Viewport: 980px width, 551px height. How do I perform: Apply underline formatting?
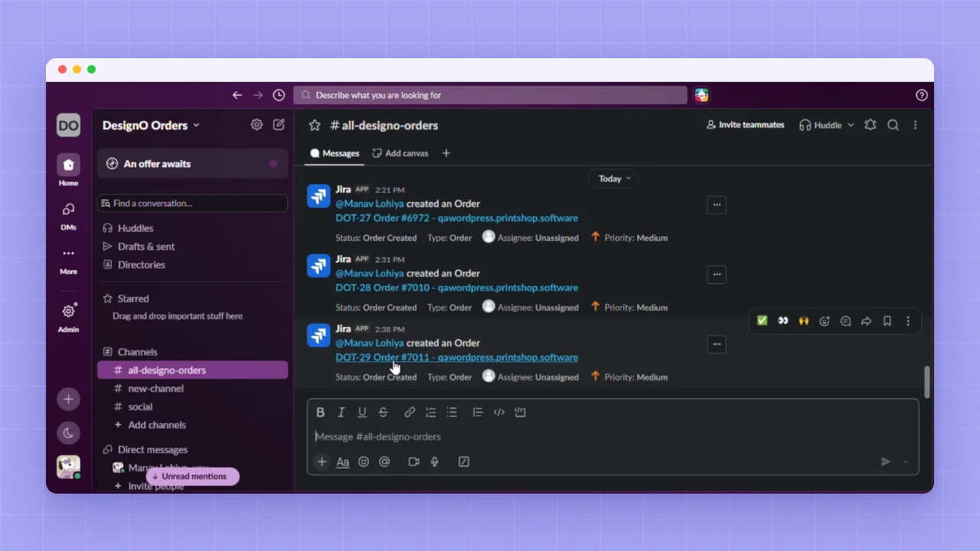click(362, 412)
